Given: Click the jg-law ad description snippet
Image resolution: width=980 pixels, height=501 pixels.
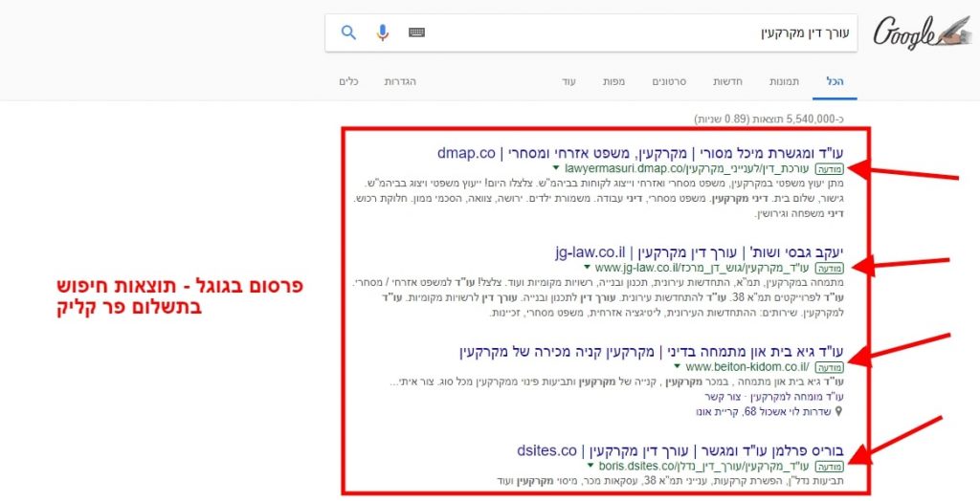Looking at the screenshot, I should (598, 298).
